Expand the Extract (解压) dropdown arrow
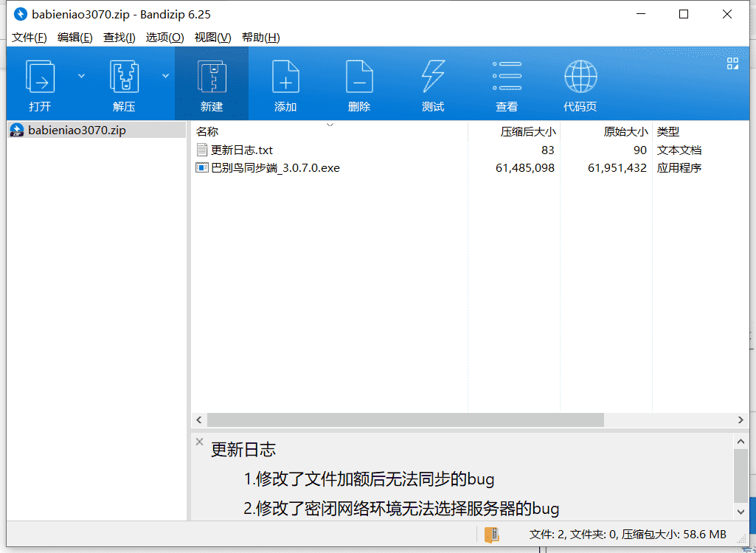This screenshot has width=756, height=553. 165,76
